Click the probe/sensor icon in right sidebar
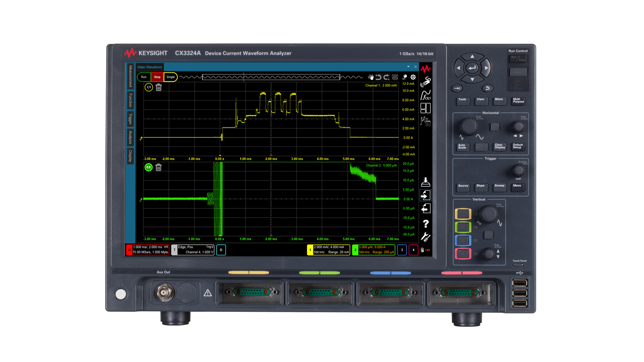Image resolution: width=644 pixels, height=362 pixels. [x=425, y=82]
